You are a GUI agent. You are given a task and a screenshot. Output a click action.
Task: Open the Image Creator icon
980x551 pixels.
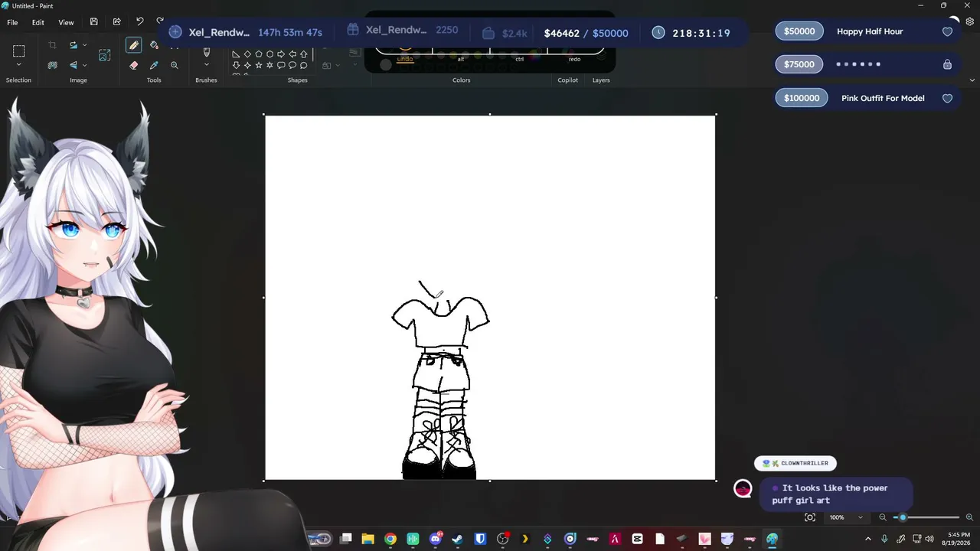click(104, 55)
